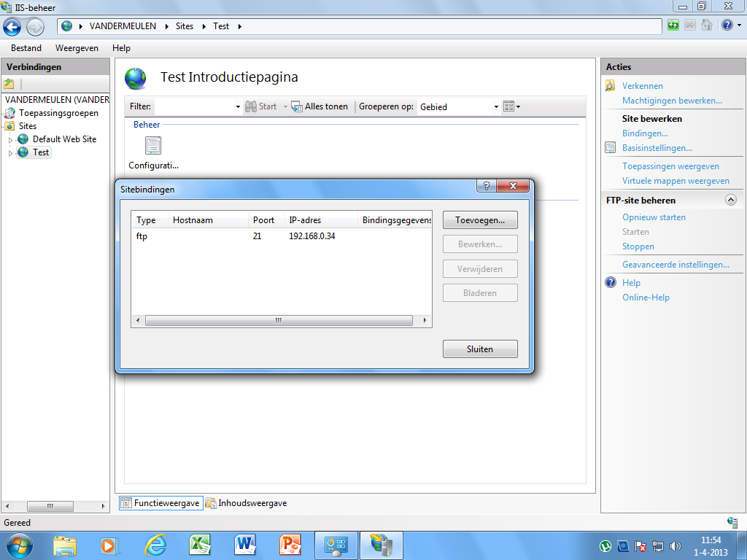Image resolution: width=747 pixels, height=560 pixels.
Task: Click the IP-adres column header
Action: [x=321, y=220]
